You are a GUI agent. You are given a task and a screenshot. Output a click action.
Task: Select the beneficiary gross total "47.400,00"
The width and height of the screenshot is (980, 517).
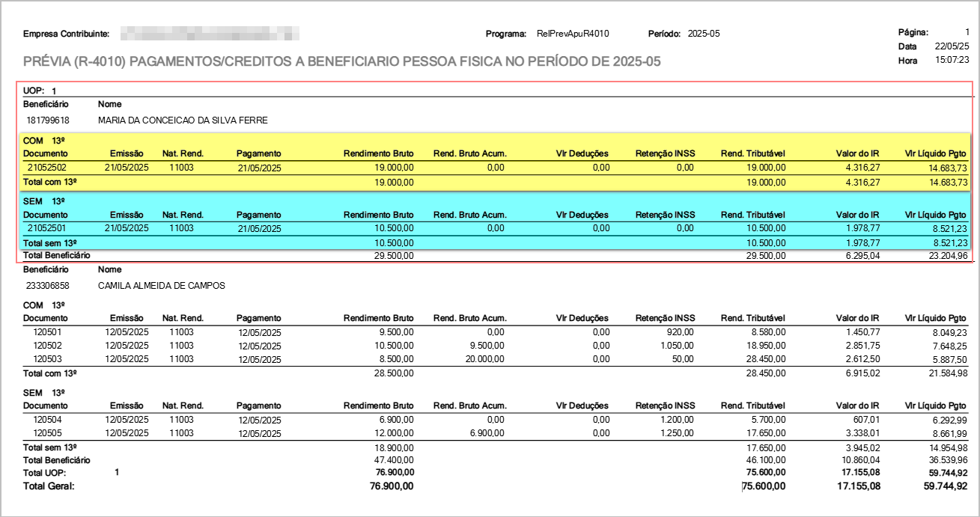point(394,460)
